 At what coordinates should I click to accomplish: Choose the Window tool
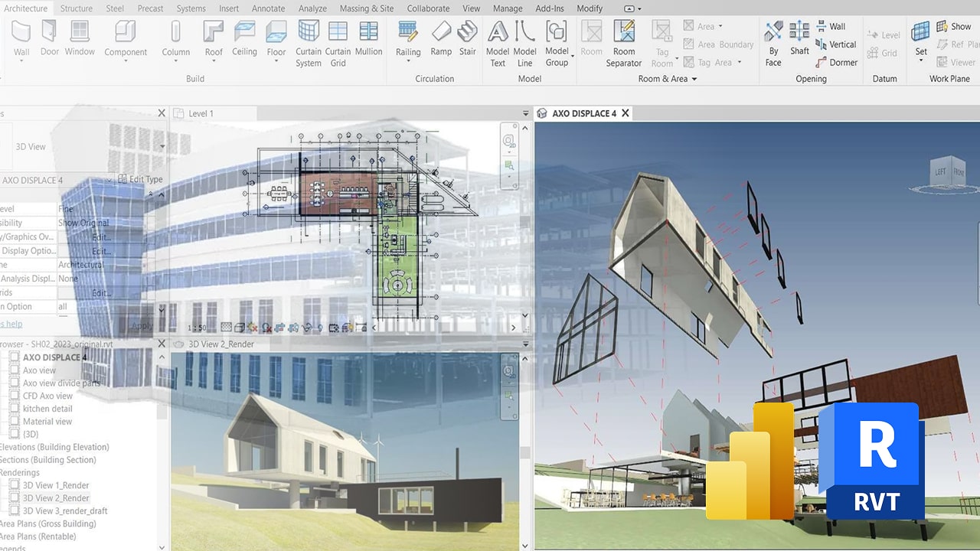pos(80,38)
